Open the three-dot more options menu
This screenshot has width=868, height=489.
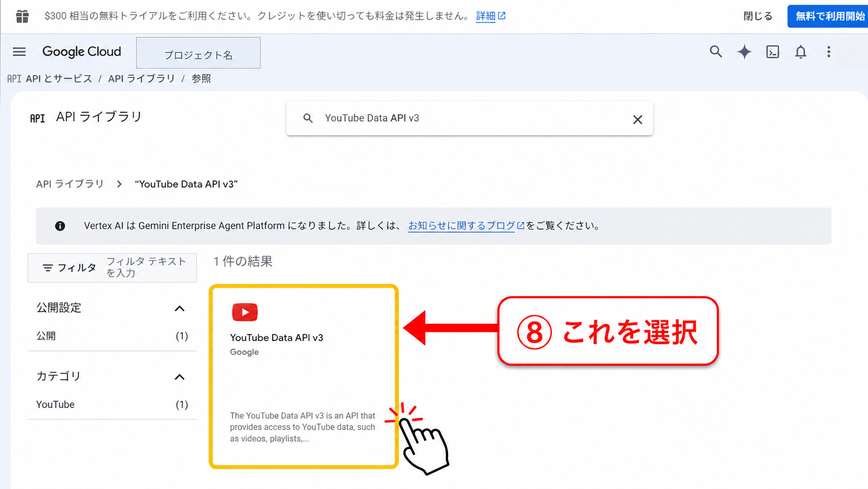[x=829, y=51]
